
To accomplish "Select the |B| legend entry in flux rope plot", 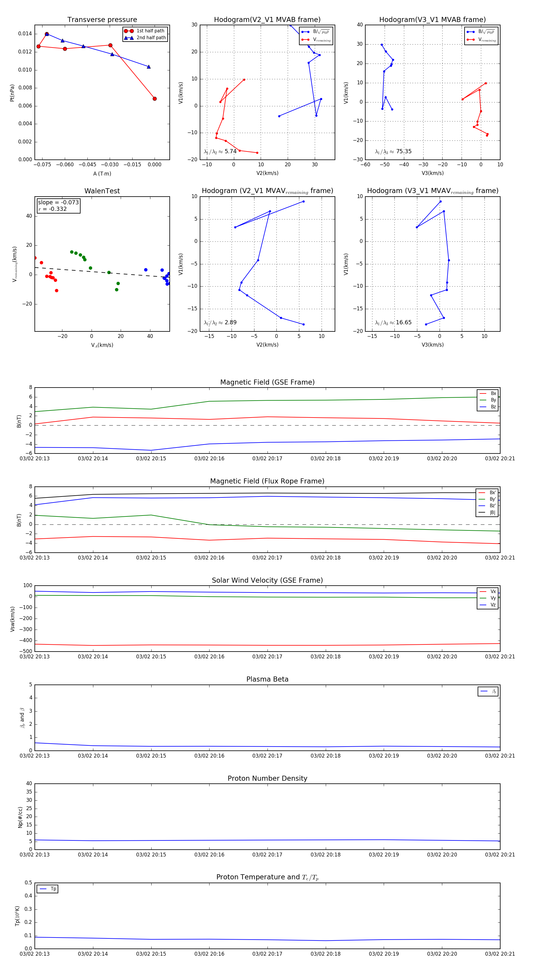I will pos(487,513).
